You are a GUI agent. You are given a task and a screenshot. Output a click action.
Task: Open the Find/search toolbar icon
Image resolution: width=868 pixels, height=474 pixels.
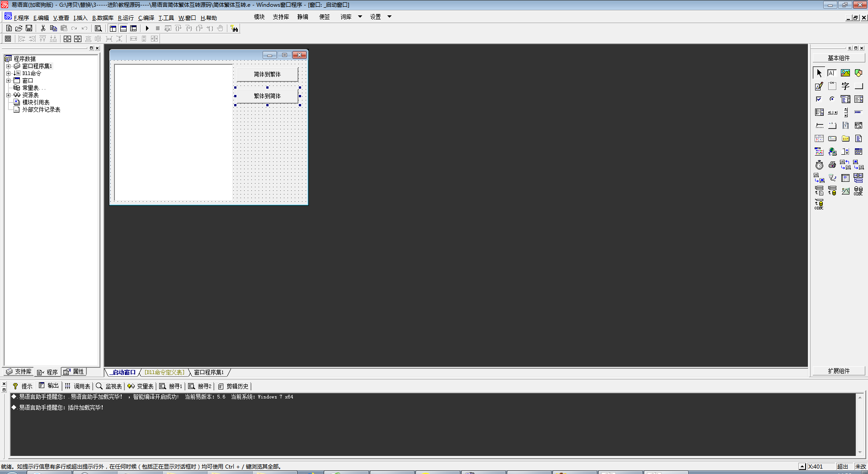pyautogui.click(x=98, y=28)
